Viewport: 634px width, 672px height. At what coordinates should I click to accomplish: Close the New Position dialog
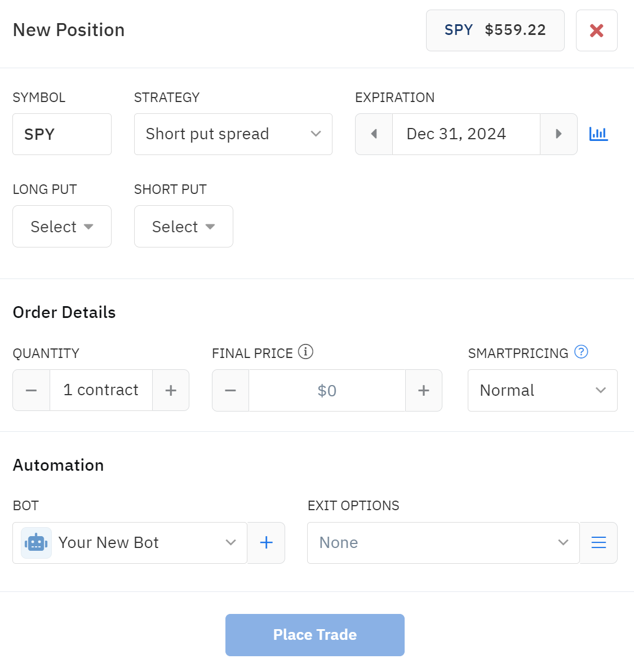coord(596,30)
